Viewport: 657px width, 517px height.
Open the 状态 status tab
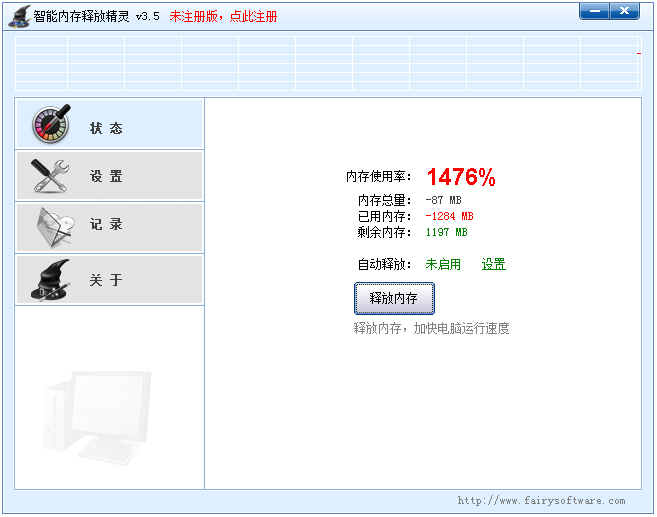pyautogui.click(x=109, y=124)
